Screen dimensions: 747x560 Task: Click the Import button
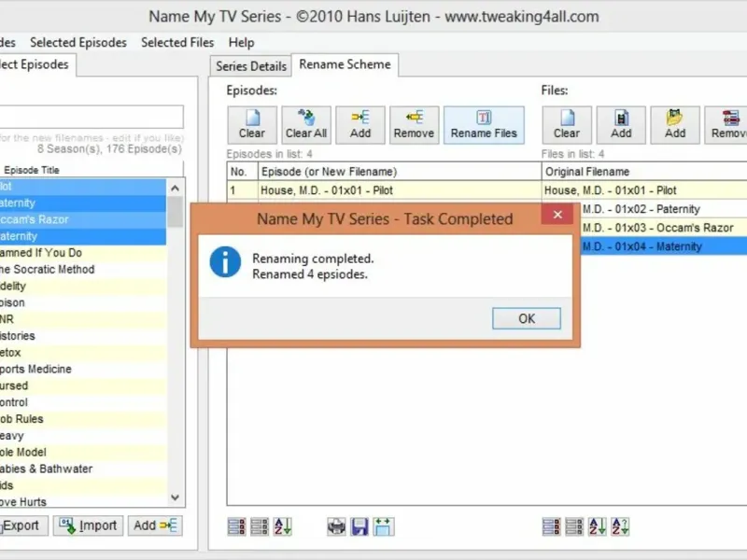click(88, 525)
